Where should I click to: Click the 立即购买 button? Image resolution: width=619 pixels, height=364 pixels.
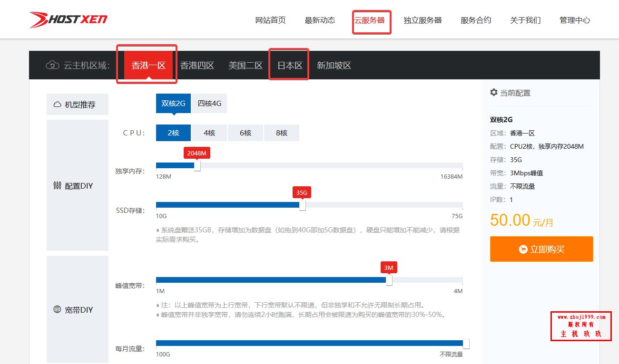(541, 249)
